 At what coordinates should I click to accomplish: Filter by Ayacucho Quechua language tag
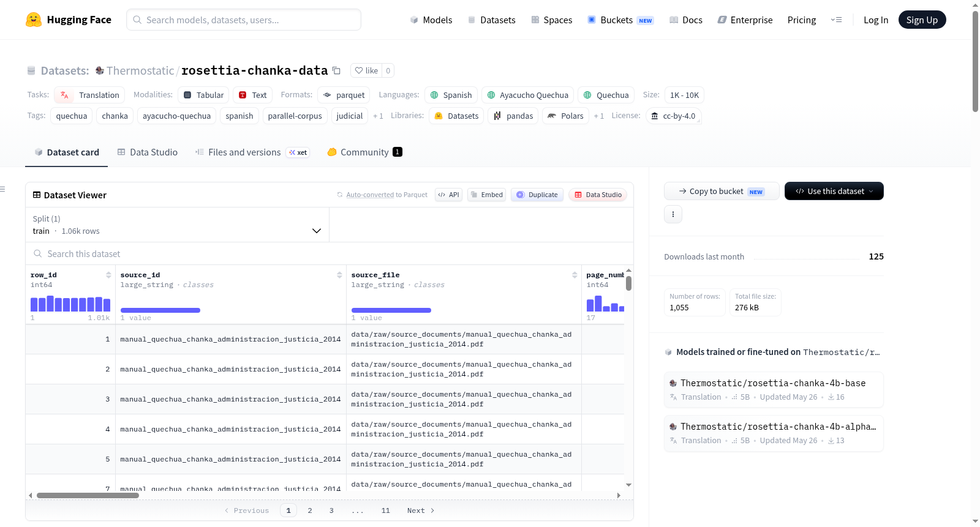pos(528,95)
